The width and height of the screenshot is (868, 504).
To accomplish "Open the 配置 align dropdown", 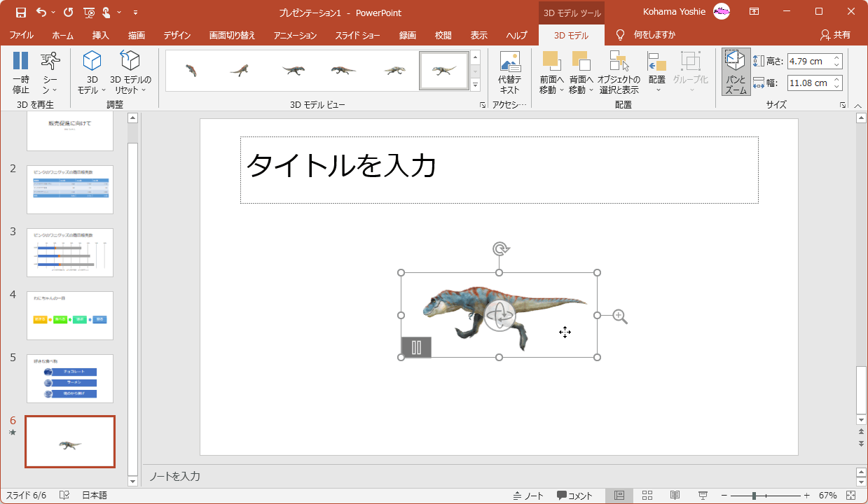I will point(656,73).
